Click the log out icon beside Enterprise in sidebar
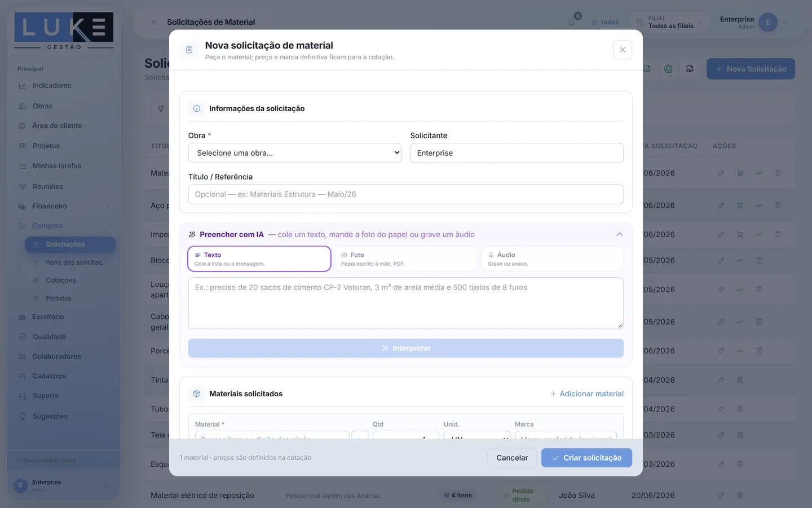812x508 pixels. (x=107, y=485)
